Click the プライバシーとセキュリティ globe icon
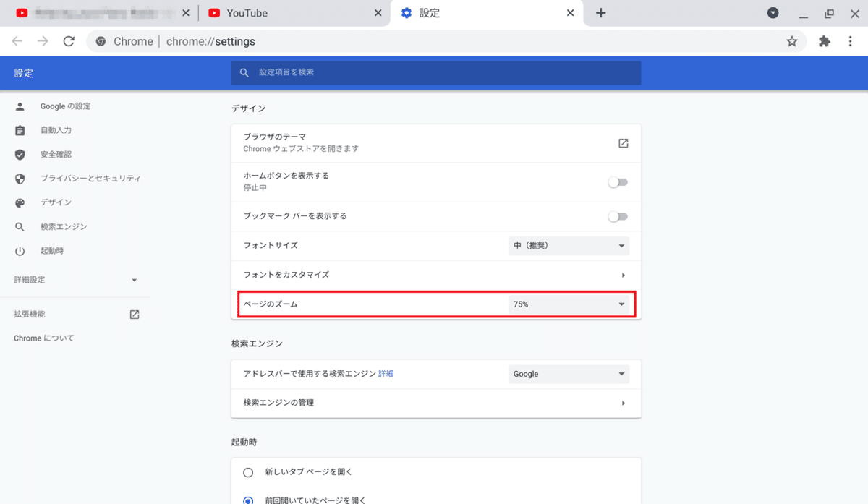 coord(18,179)
